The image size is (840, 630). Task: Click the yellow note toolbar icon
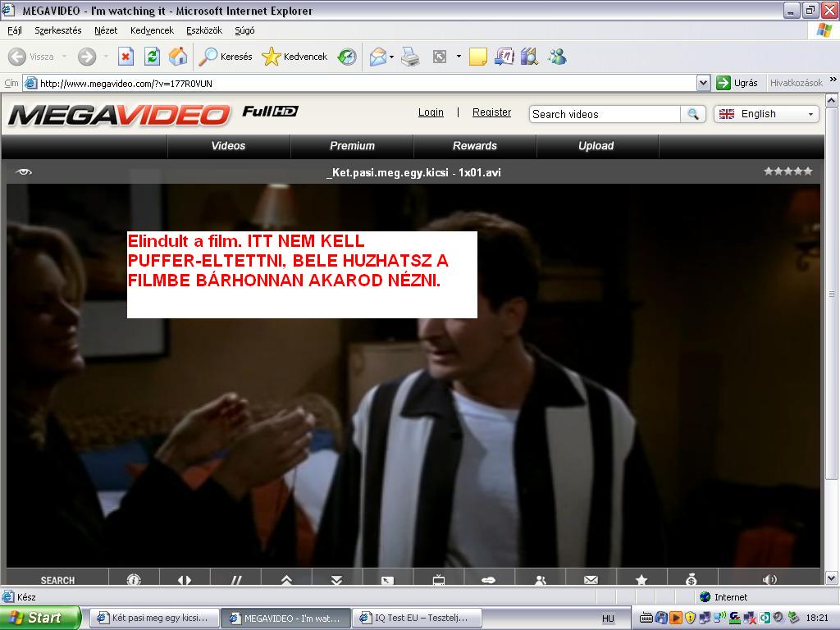(x=478, y=57)
